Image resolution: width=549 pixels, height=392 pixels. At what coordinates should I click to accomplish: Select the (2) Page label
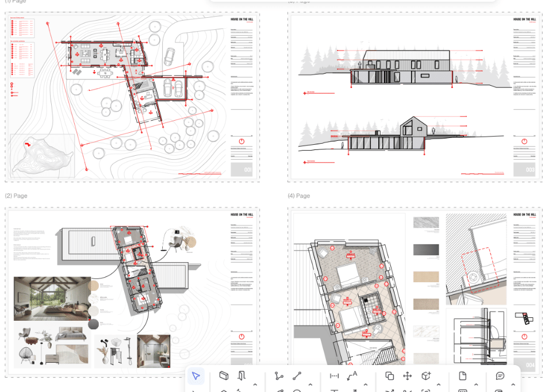[16, 195]
